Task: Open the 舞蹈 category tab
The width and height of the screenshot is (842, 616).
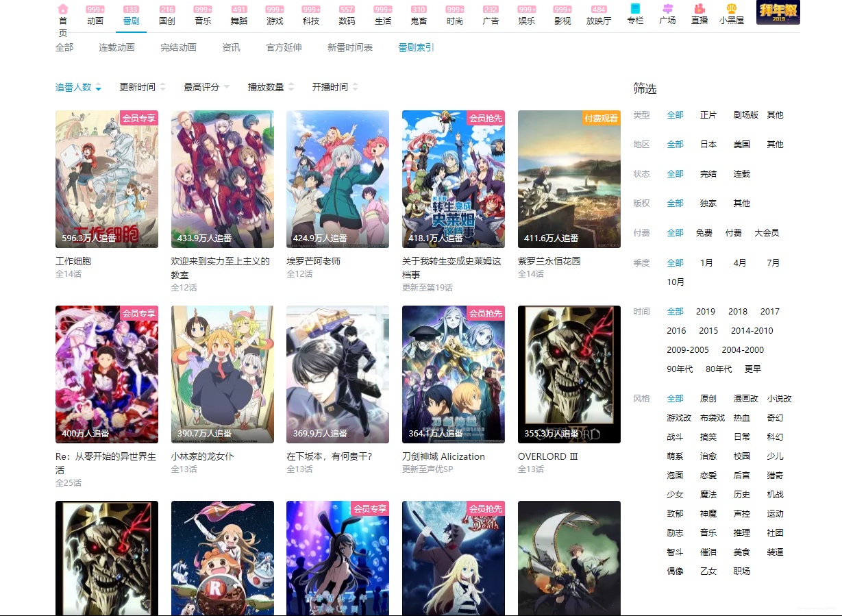Action: (x=239, y=21)
